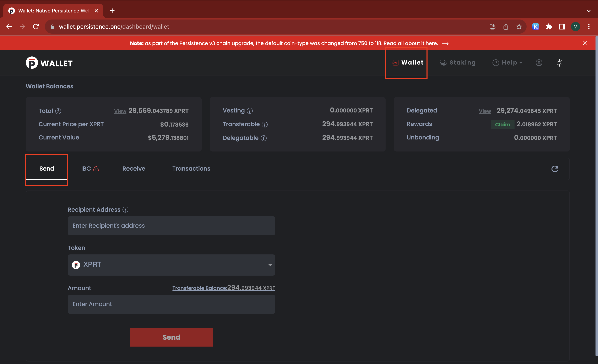This screenshot has height=364, width=598.
Task: Open the Keplr browser extension icon
Action: (x=536, y=26)
